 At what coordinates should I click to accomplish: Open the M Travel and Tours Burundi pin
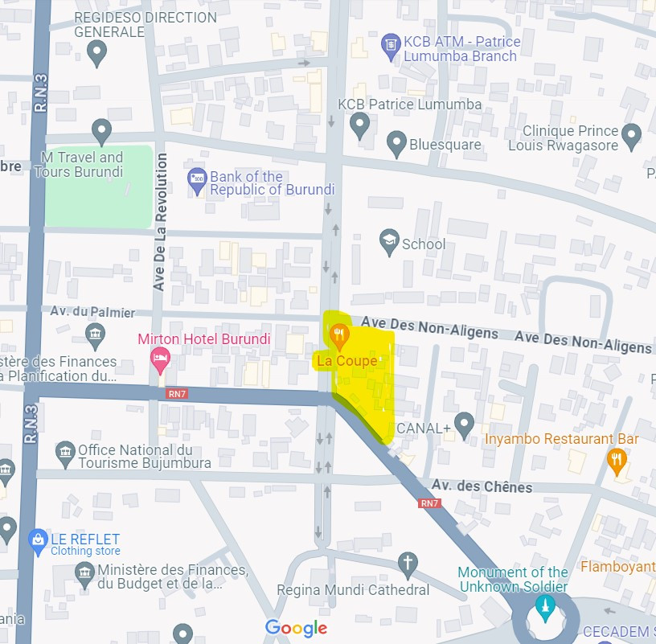pyautogui.click(x=101, y=132)
